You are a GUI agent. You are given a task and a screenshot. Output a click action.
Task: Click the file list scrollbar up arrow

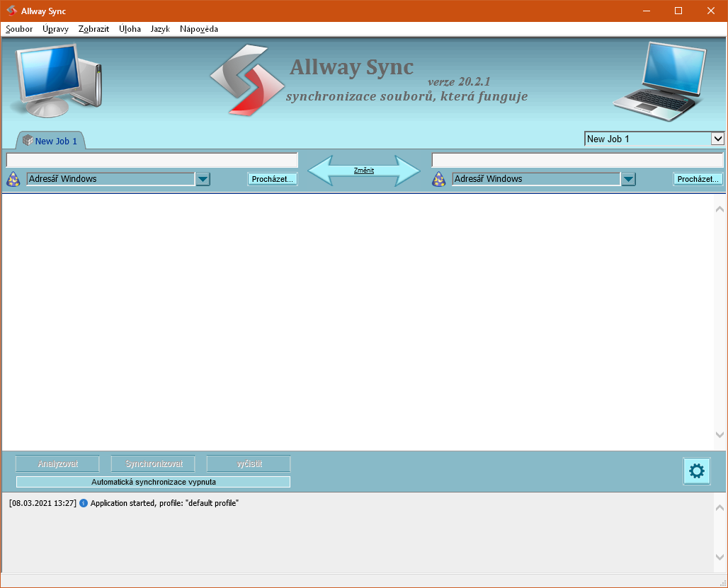[720, 209]
